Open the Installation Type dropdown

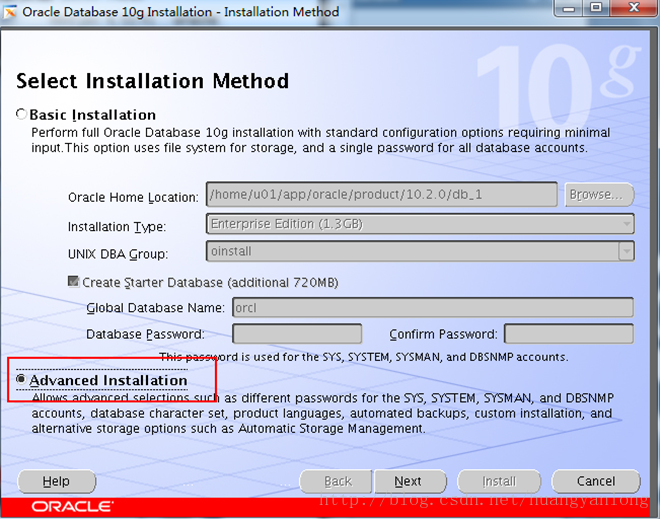pos(420,224)
